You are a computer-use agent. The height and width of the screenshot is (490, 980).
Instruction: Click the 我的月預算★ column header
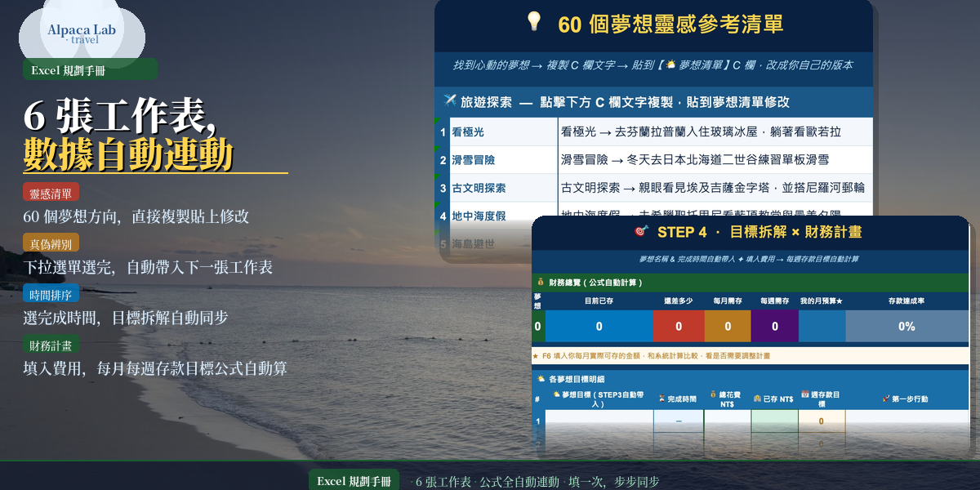click(822, 301)
